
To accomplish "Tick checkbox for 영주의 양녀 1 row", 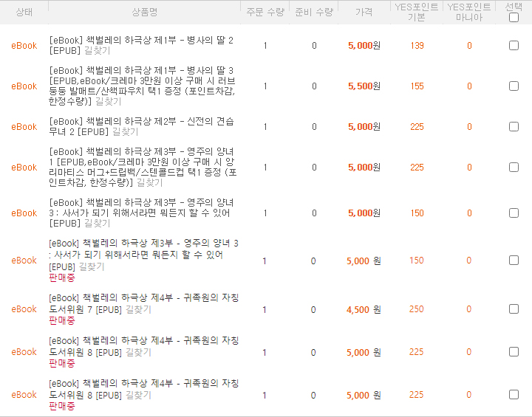I will coord(514,168).
